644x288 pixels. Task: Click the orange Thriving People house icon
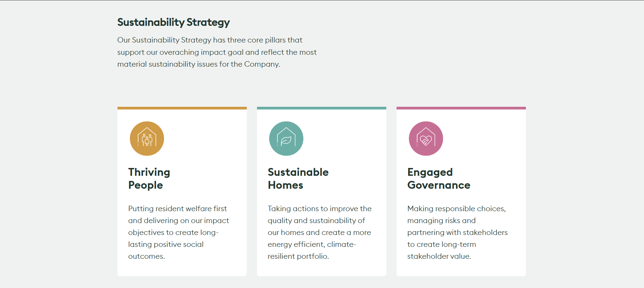(147, 138)
